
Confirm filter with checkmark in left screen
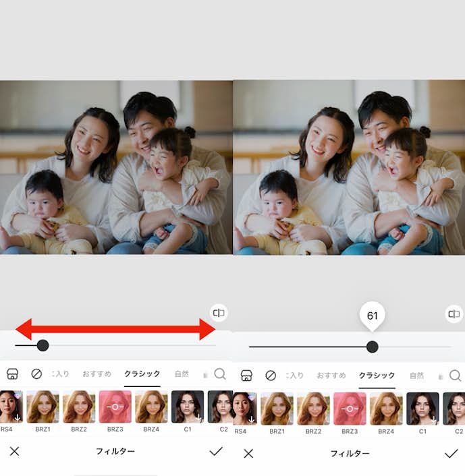point(216,452)
